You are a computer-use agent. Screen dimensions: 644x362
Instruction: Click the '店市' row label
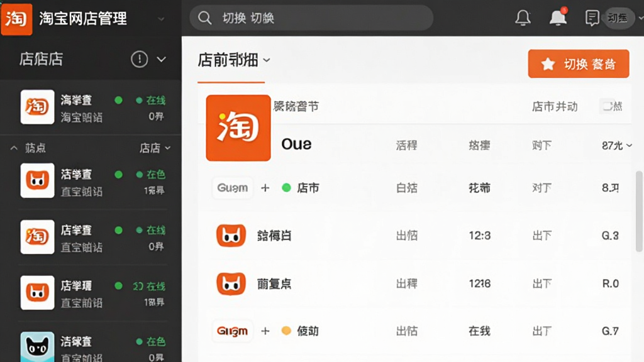[x=308, y=188]
